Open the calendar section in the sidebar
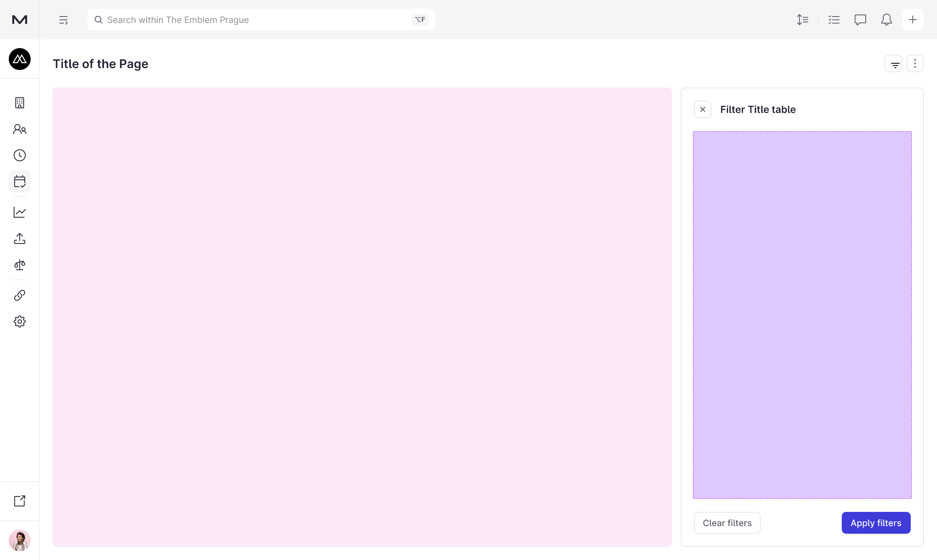937x560 pixels. coord(19,182)
